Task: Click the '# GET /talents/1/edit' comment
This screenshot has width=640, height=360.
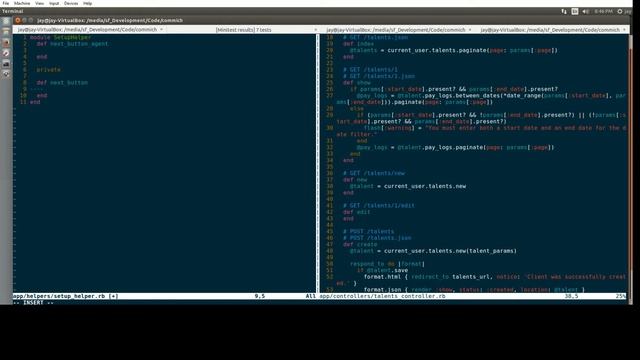Action: point(378,205)
